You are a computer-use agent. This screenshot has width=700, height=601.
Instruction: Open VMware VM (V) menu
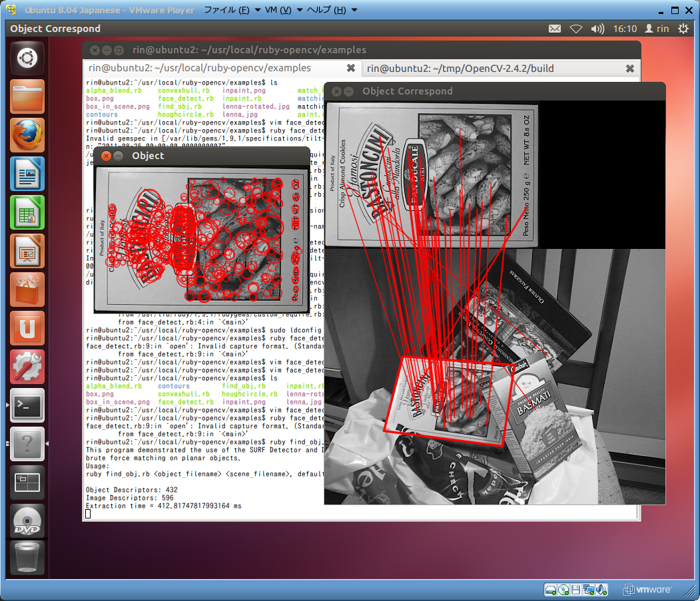coord(278,10)
